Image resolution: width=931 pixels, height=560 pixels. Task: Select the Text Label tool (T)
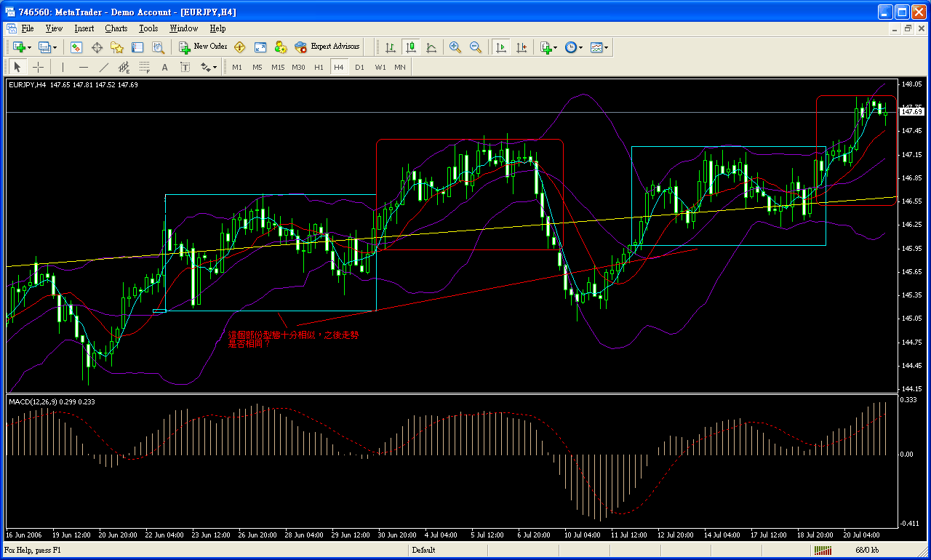(185, 67)
